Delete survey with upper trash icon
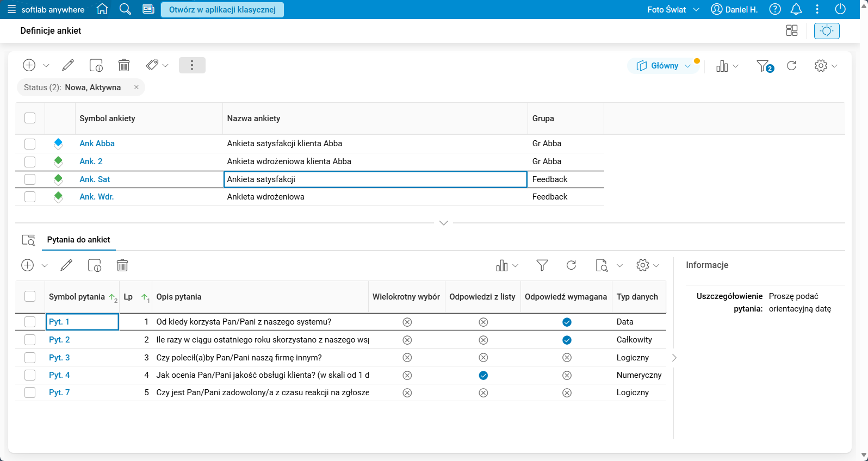Screen dimensions: 868x461 (x=124, y=65)
